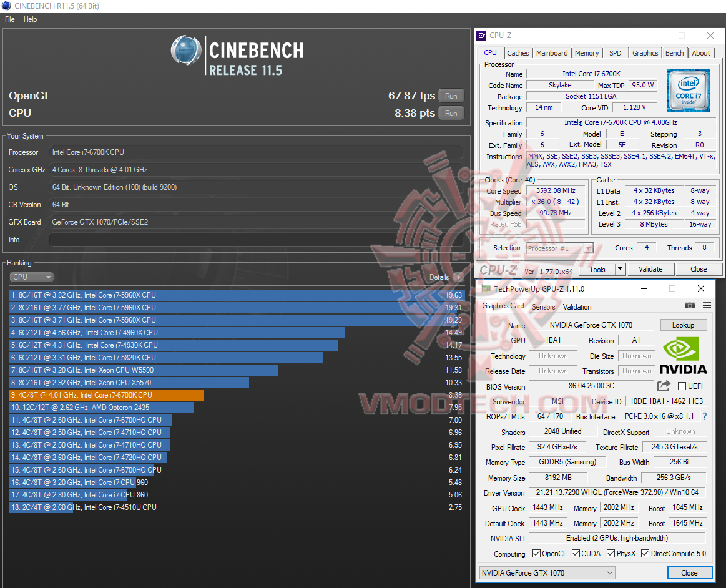Click the Driver Version field in GPU-Z
Viewport: 726px width, 588px height.
click(617, 492)
